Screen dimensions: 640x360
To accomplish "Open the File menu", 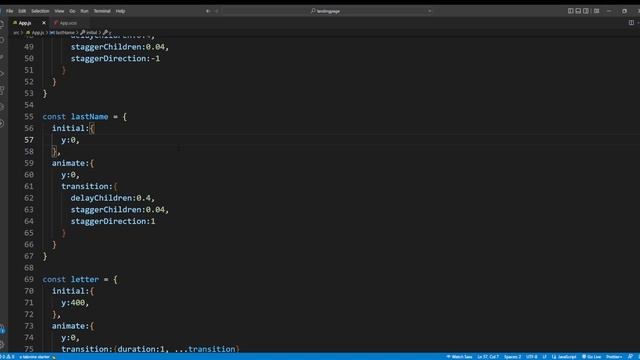I will click(x=9, y=11).
